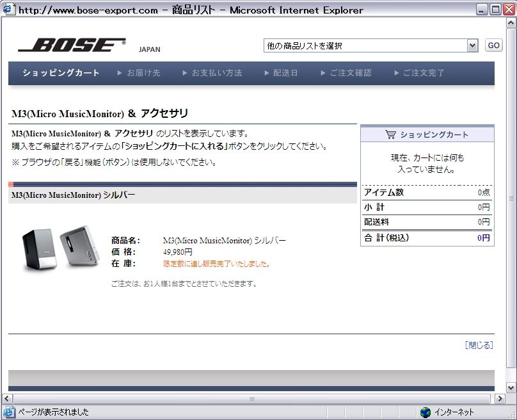Image resolution: width=517 pixels, height=420 pixels.
Task: Click the ページが表示されました status text
Action: (x=53, y=412)
